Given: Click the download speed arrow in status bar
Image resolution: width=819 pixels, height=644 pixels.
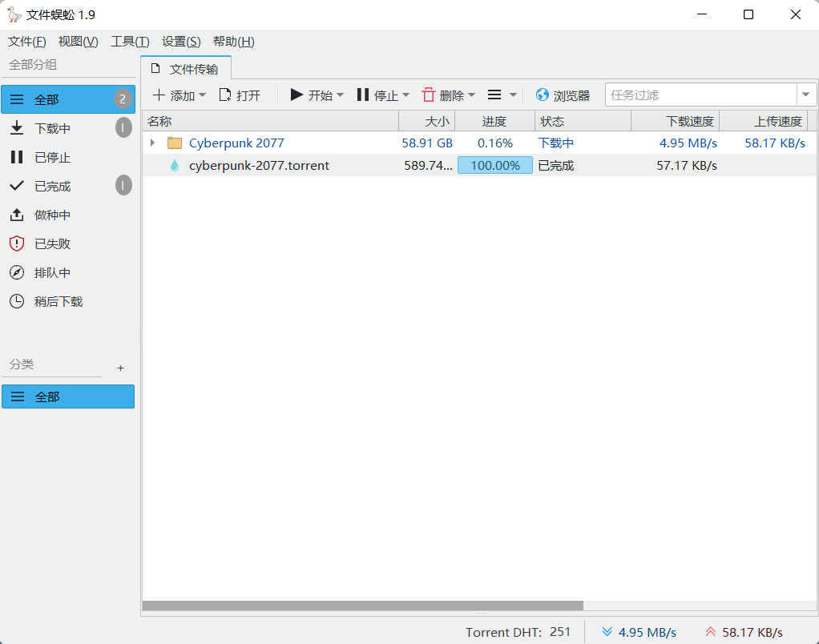Looking at the screenshot, I should tap(607, 632).
